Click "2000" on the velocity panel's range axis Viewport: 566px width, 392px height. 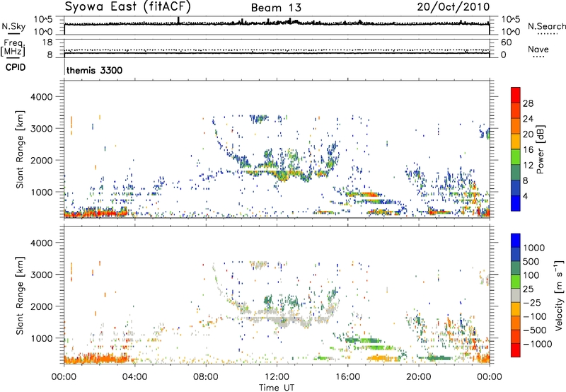[42, 306]
